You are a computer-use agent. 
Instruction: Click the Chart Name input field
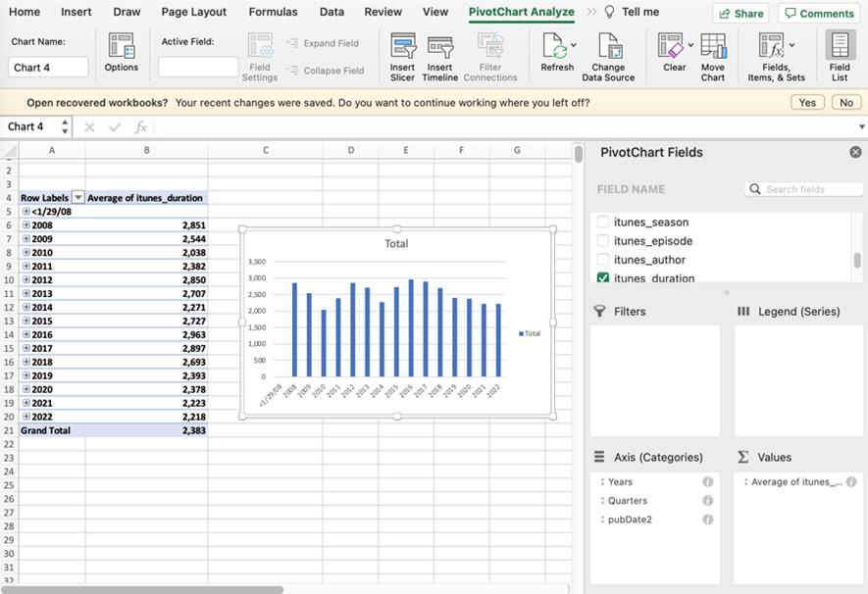click(x=48, y=68)
